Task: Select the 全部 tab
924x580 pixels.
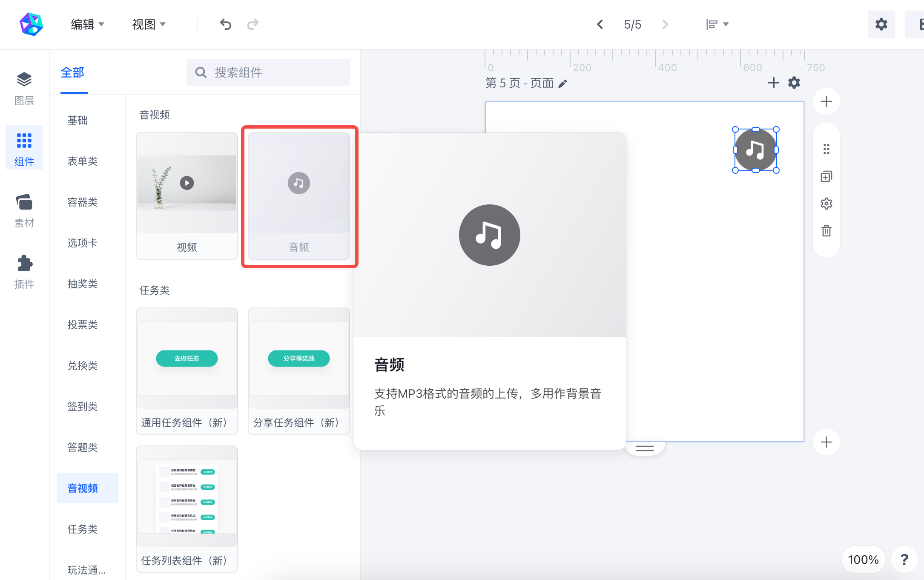Action: pyautogui.click(x=72, y=72)
